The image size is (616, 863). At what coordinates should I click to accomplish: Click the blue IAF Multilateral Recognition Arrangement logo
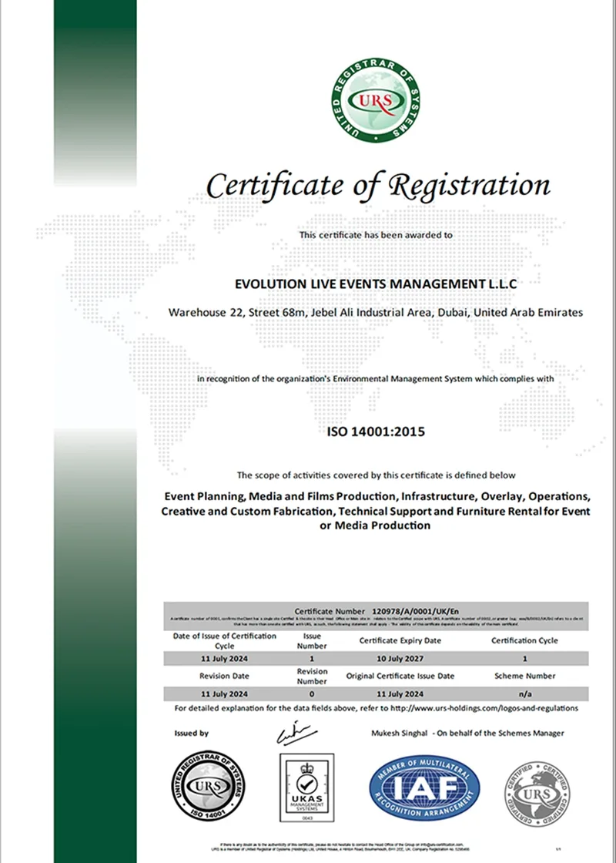(x=424, y=787)
